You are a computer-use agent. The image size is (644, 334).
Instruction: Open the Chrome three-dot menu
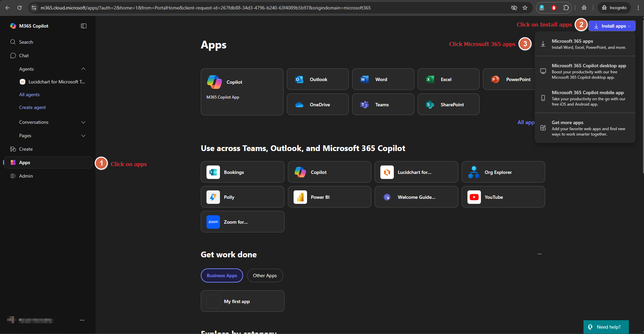(x=638, y=8)
